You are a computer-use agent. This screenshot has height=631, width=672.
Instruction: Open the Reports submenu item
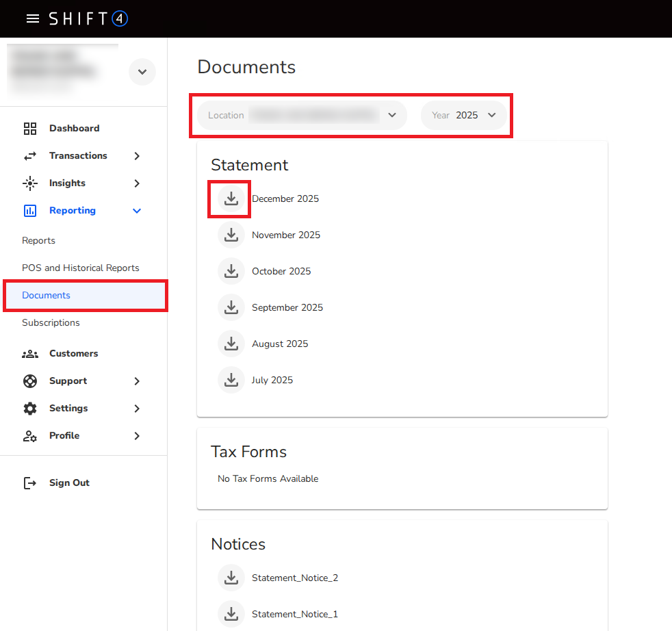[x=38, y=240]
